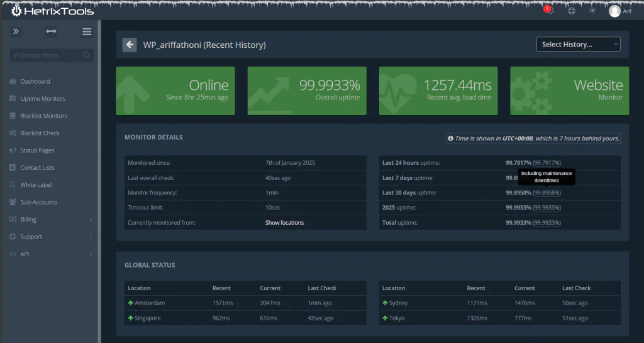
Task: Click the Tokyo green up arrow icon
Action: (385, 318)
